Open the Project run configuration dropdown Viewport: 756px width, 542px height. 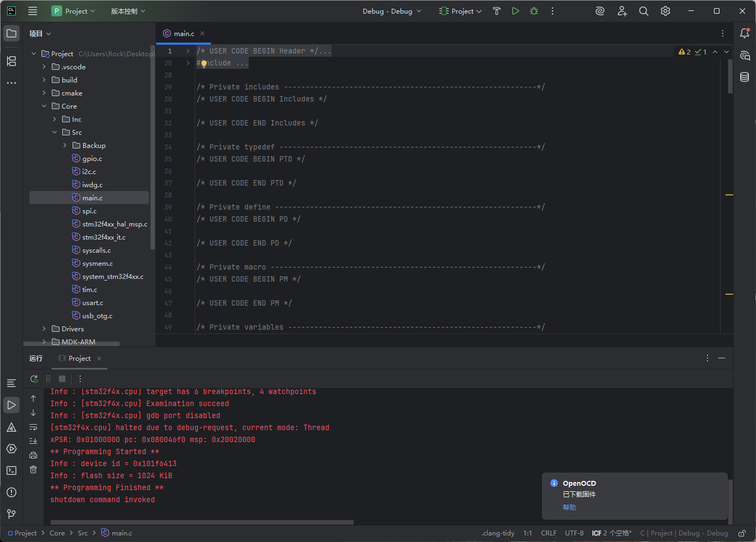461,11
